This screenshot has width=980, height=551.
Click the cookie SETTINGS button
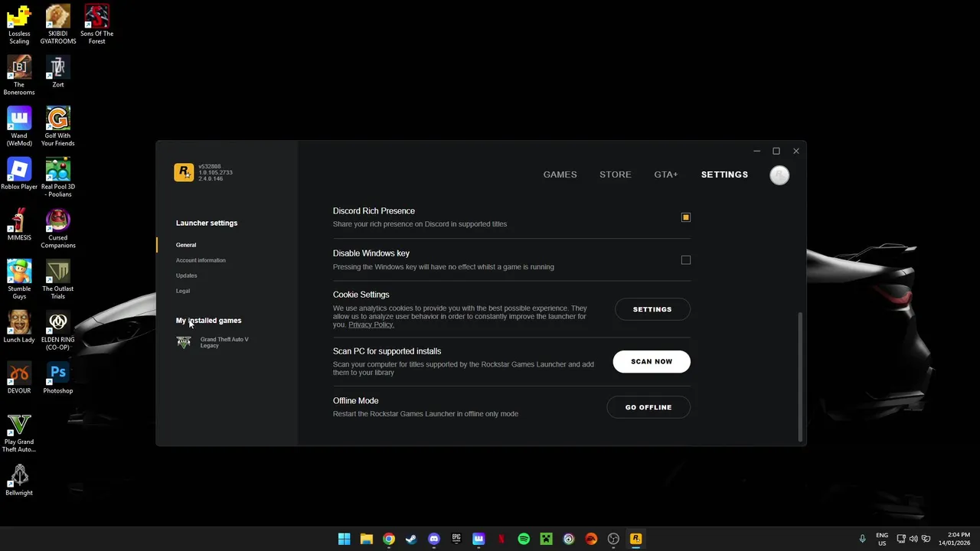tap(652, 309)
